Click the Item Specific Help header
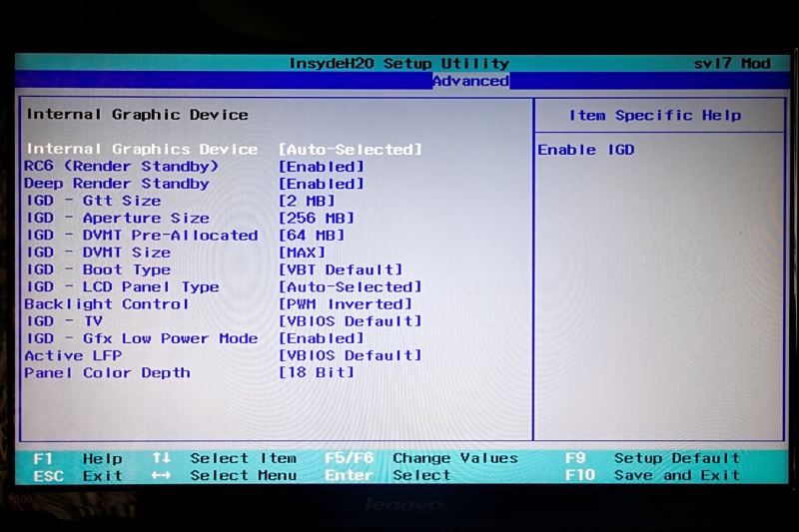 coord(655,116)
